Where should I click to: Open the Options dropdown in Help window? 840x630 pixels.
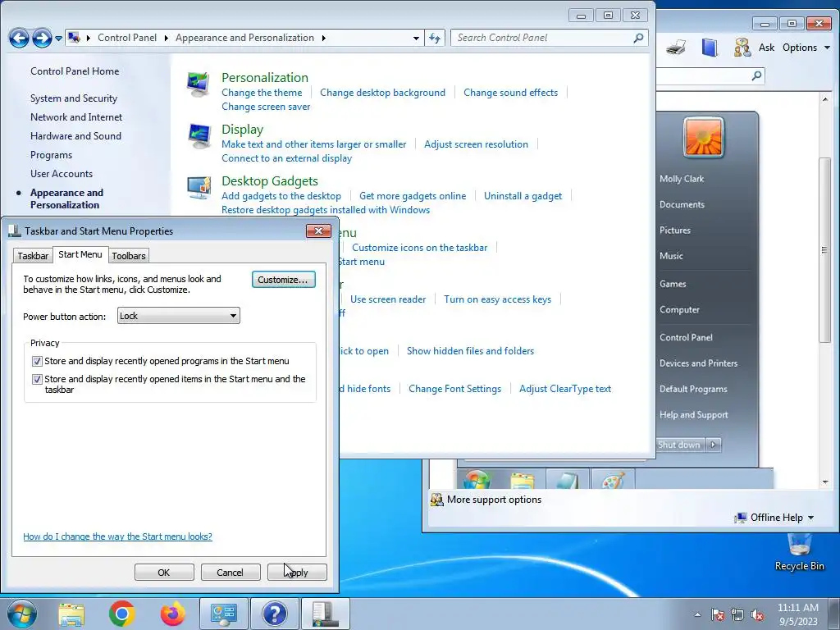click(x=806, y=48)
